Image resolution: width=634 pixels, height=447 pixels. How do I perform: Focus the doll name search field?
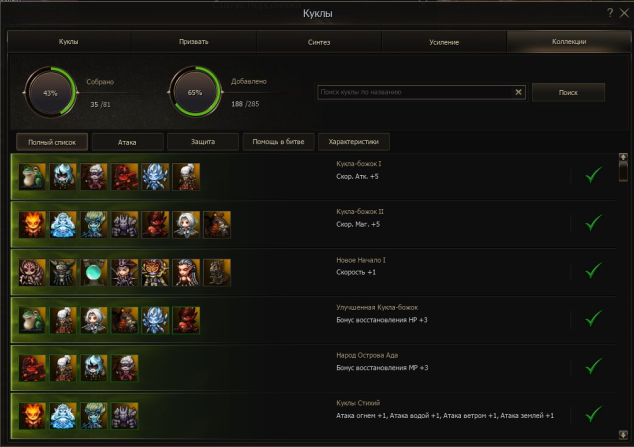click(414, 92)
